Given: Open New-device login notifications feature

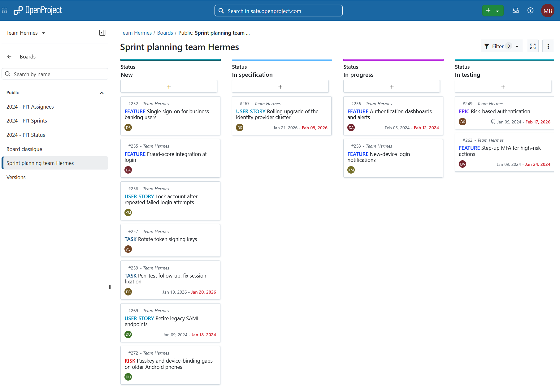Looking at the screenshot, I should tap(393, 158).
